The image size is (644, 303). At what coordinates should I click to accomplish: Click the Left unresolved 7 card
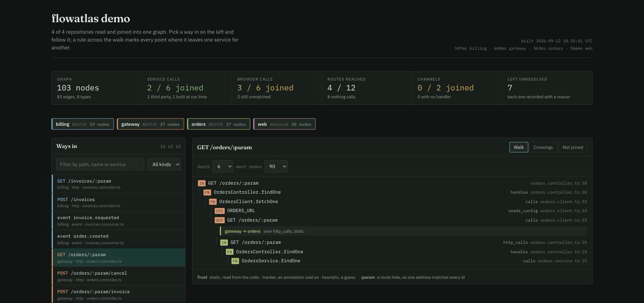[x=547, y=88]
